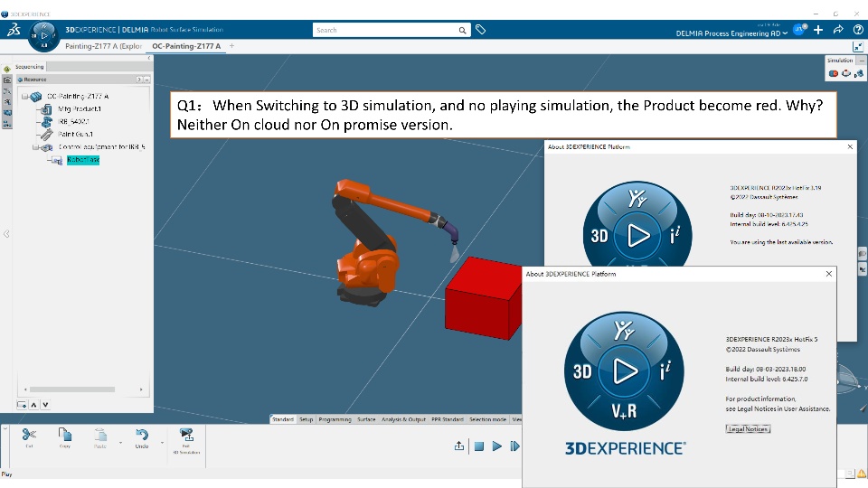The image size is (868, 488).
Task: Click the Dassault Systèmes 3DS logo
Action: click(14, 30)
